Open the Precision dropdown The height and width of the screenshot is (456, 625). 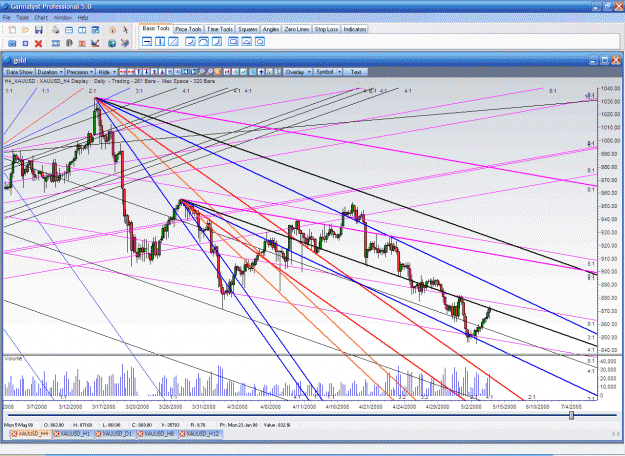click(x=80, y=72)
